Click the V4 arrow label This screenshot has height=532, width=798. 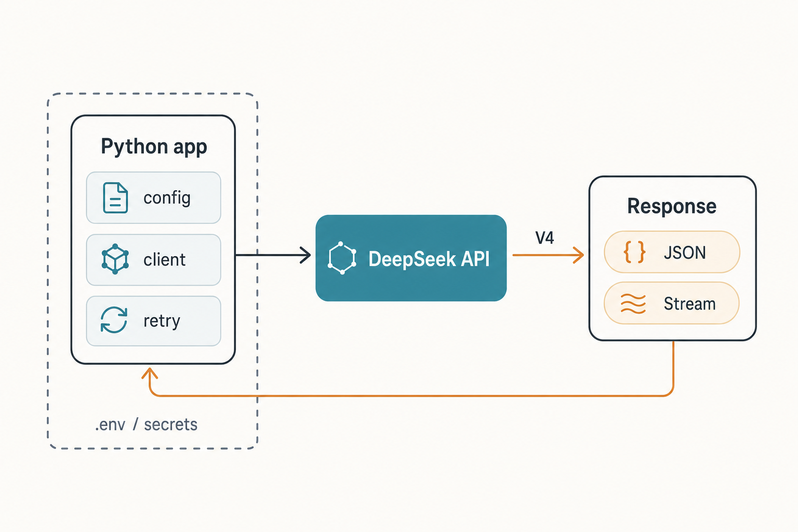544,238
